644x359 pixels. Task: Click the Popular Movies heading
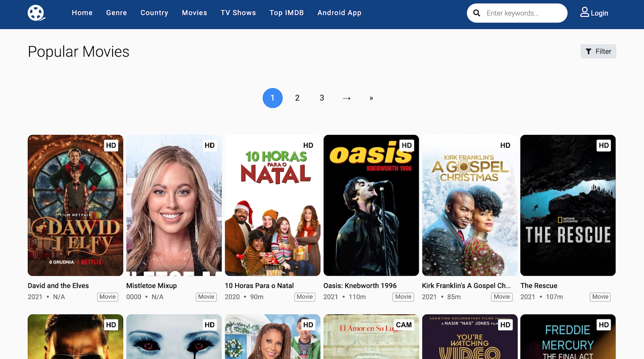click(x=78, y=52)
